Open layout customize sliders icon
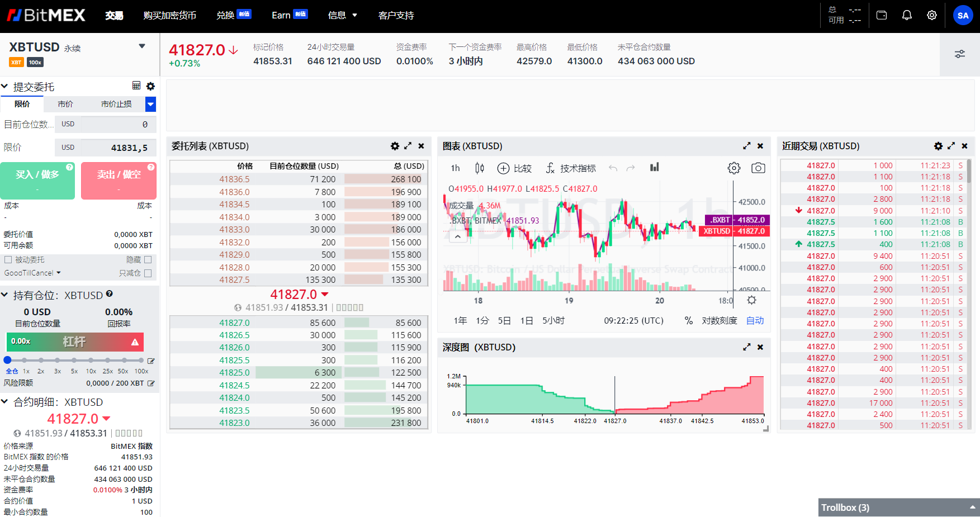This screenshot has width=980, height=517. pyautogui.click(x=960, y=54)
